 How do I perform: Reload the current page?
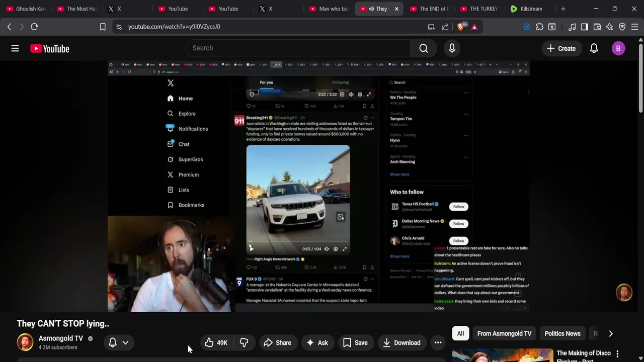(34, 27)
